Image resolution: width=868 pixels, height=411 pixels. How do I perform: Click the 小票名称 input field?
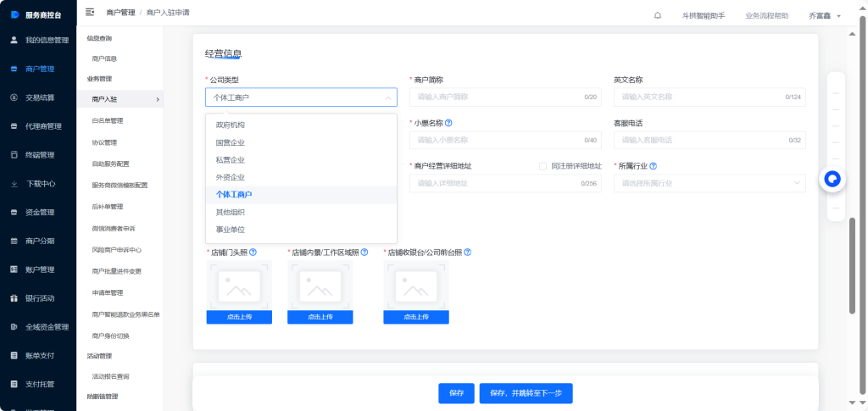pyautogui.click(x=505, y=140)
